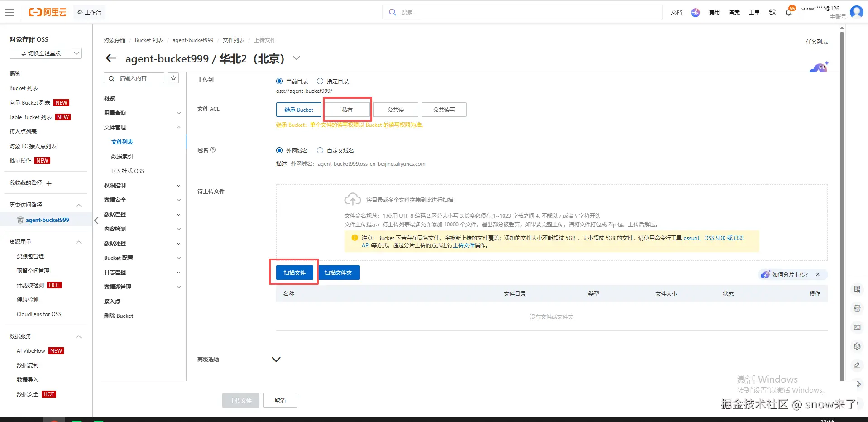
Task: Collapse the sidebar with the arrow handle
Action: click(x=96, y=221)
